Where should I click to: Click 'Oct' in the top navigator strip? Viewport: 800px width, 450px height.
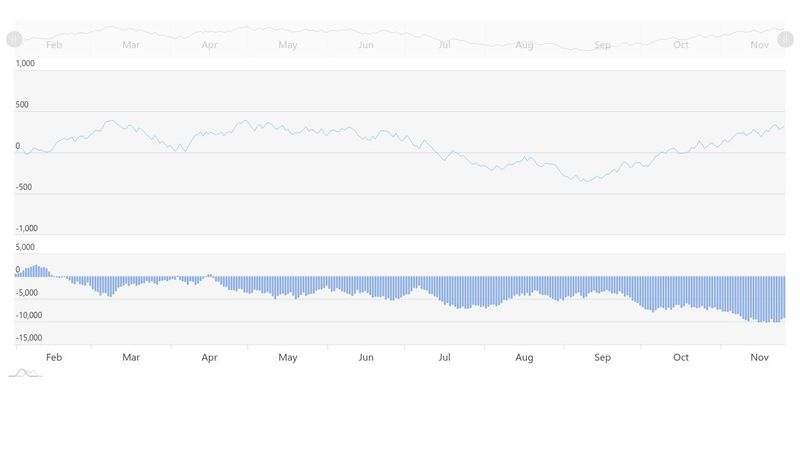pyautogui.click(x=681, y=45)
